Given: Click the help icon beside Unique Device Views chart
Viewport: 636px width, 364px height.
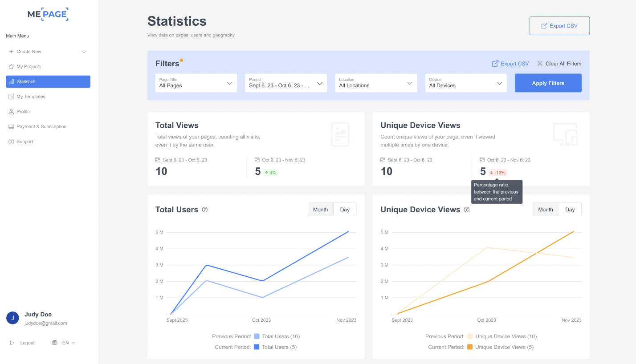Looking at the screenshot, I should [467, 210].
